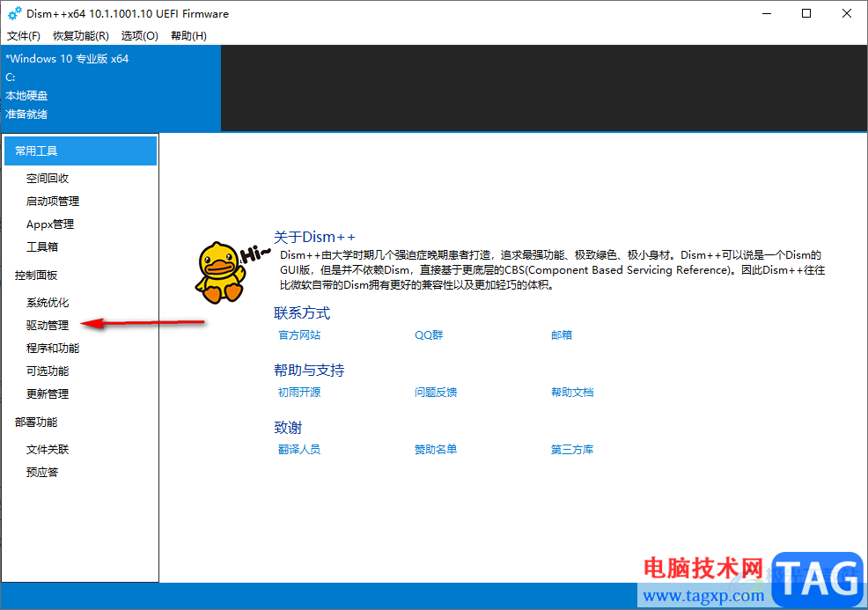Open the 第三方库 link
The image size is (868, 610).
[572, 450]
